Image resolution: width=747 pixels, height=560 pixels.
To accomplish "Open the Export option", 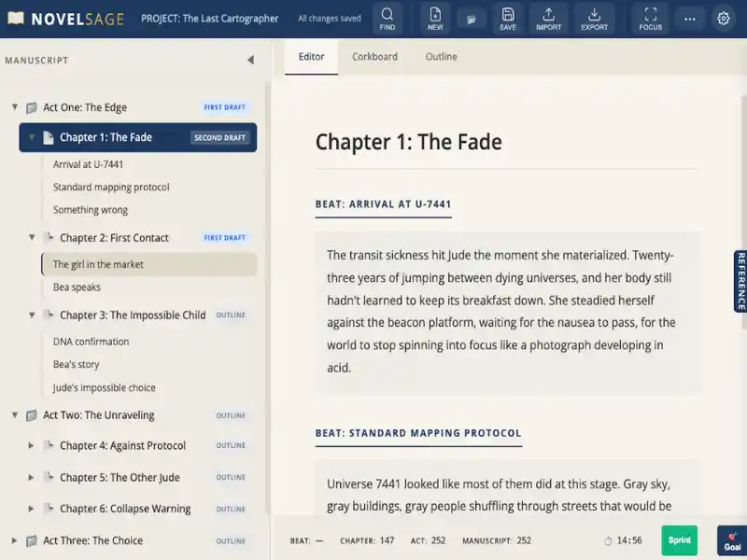I will coord(594,18).
